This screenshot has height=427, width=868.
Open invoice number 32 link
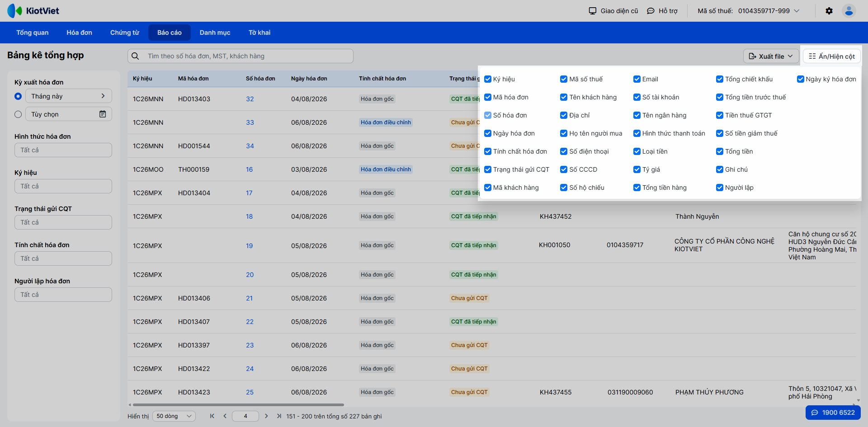(250, 99)
